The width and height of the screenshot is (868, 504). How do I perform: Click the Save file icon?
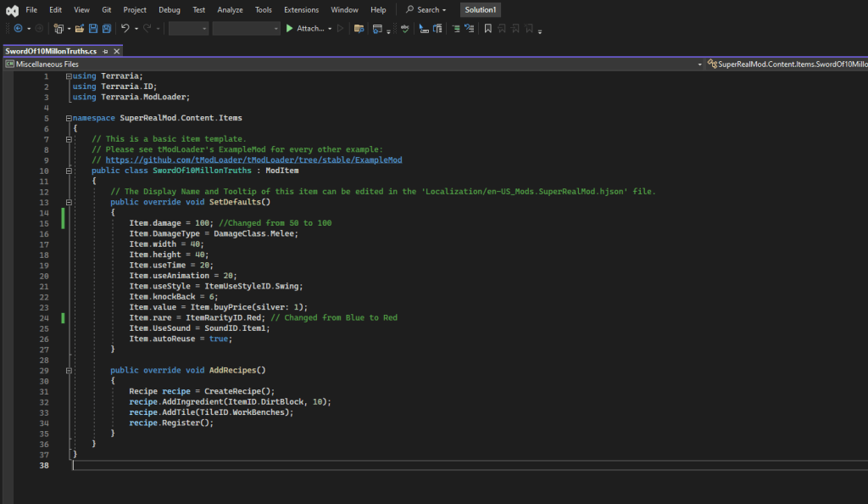coord(92,29)
